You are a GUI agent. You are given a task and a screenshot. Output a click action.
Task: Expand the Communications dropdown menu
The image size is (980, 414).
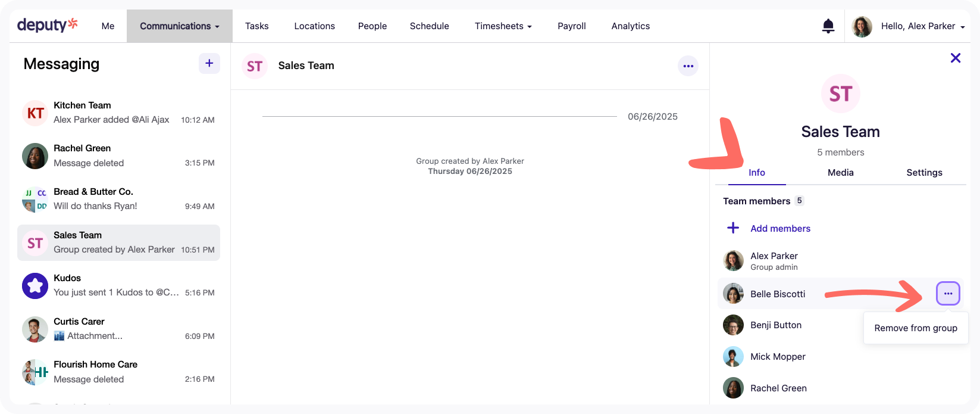[x=179, y=26]
